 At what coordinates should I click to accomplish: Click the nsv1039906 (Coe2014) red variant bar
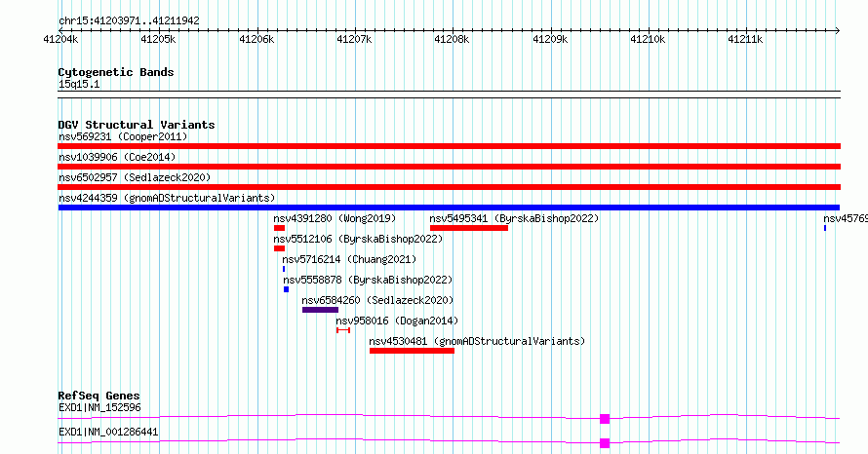449,167
